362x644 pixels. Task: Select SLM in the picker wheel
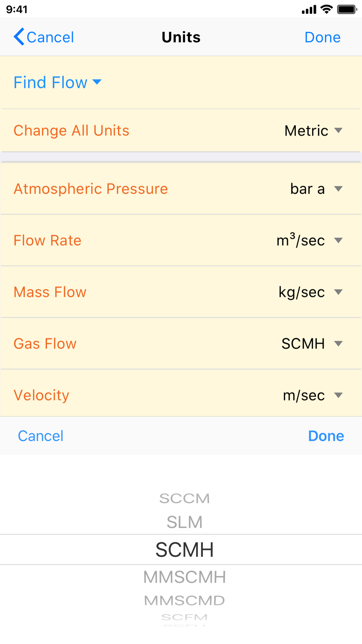pos(185,522)
